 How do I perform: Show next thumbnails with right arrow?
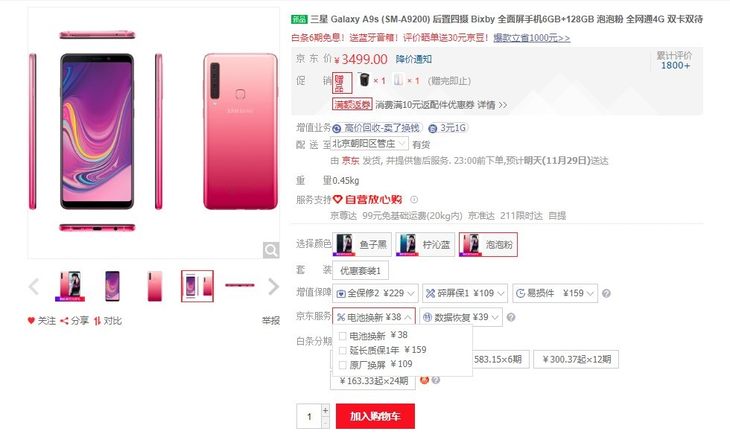(x=273, y=286)
